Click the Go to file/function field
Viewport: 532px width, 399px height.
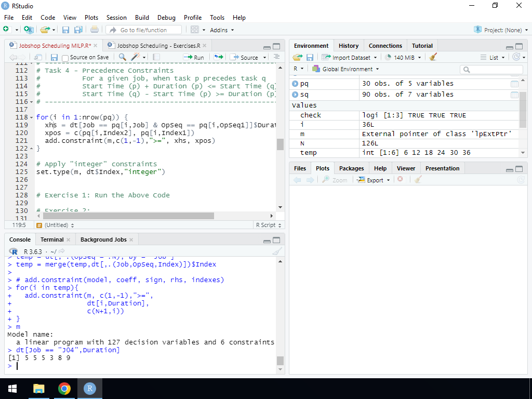pos(144,30)
